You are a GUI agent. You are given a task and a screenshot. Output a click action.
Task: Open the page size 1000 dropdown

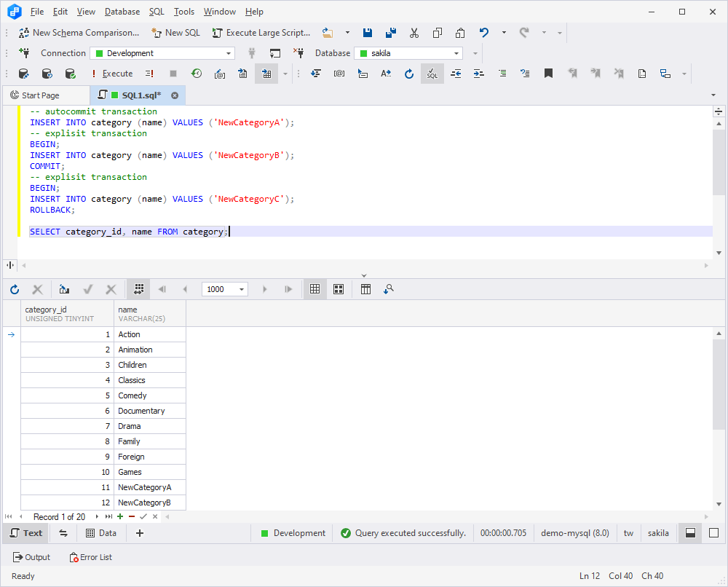(x=225, y=289)
